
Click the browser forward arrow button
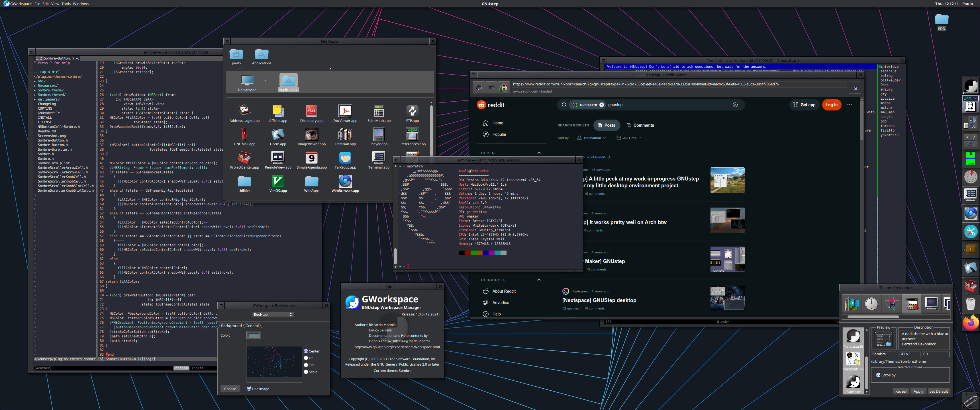[x=491, y=88]
